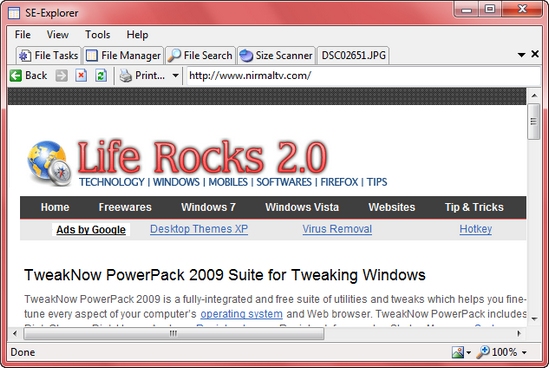Image resolution: width=549 pixels, height=368 pixels.
Task: Click the horizontal scrollbar thumb
Action: 174,333
